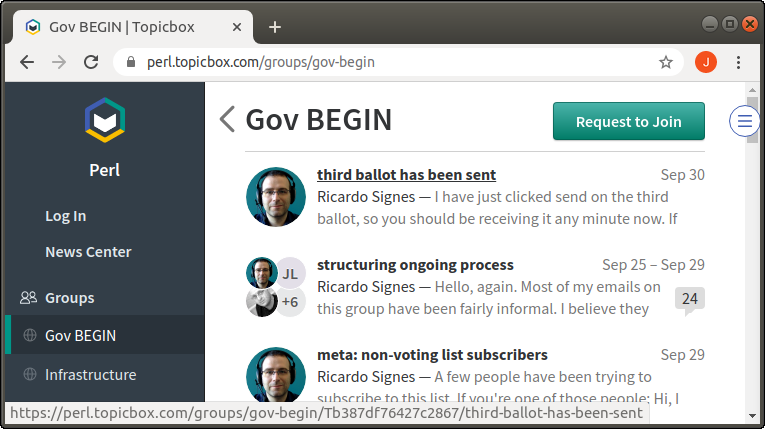Open Infrastructure group in sidebar
Image resolution: width=765 pixels, height=429 pixels.
[x=90, y=375]
